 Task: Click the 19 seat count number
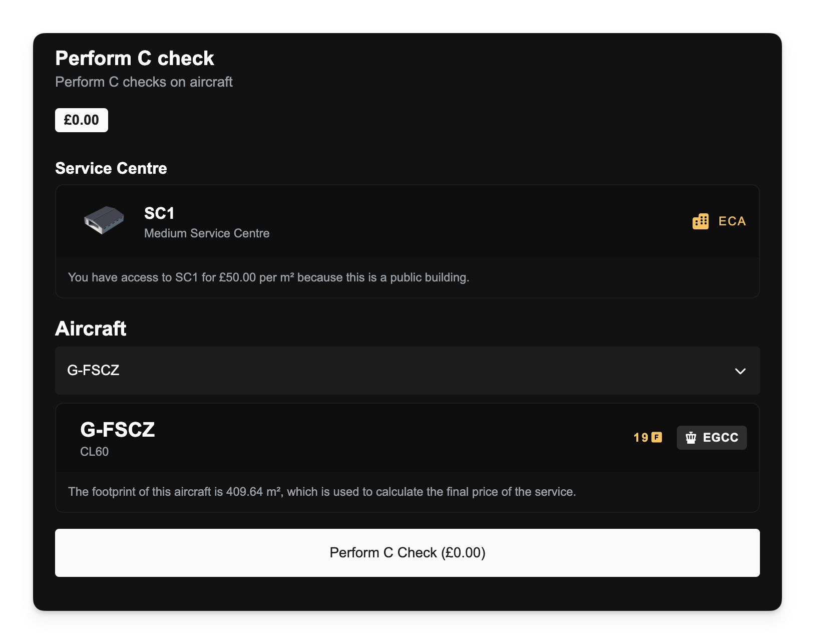point(641,438)
